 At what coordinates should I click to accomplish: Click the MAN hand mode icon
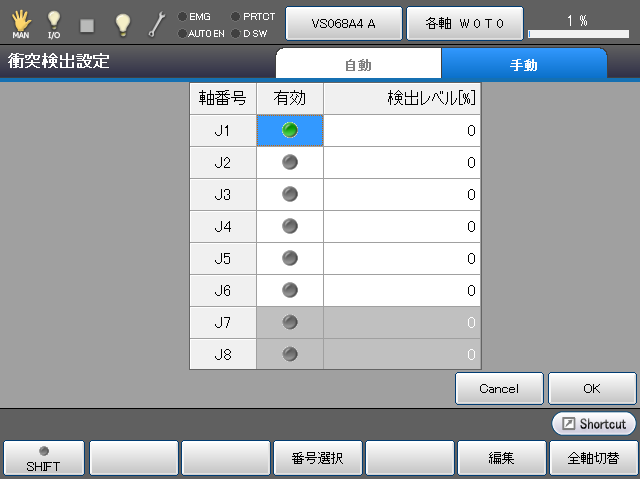pyautogui.click(x=20, y=23)
